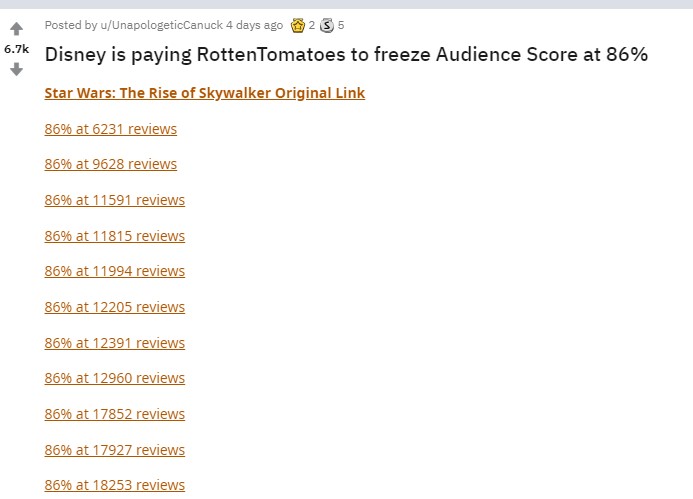Open the 86% at 12205 reviews link
Viewport: 693px width, 499px height.
click(114, 307)
